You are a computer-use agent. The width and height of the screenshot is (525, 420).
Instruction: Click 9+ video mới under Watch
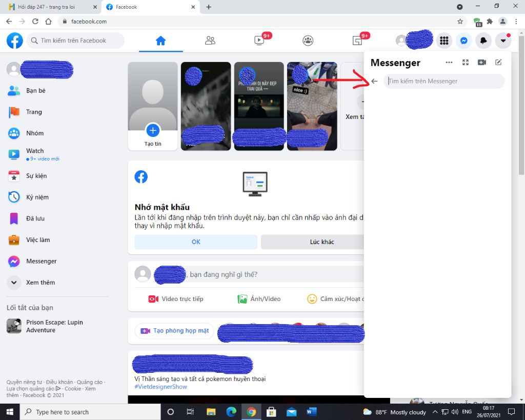click(45, 159)
